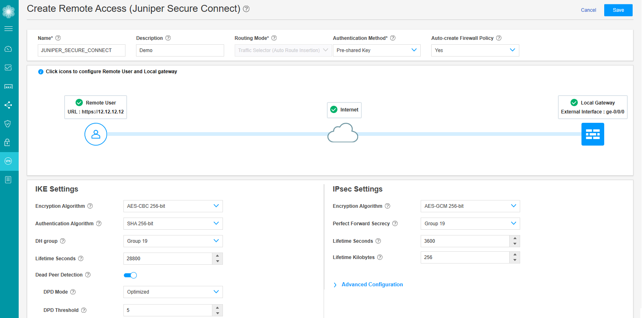Decrease DPD Threshold value
The image size is (644, 318).
click(x=218, y=313)
